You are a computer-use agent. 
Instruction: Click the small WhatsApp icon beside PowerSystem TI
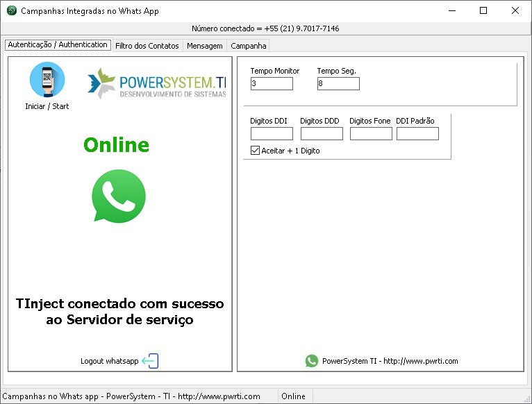[x=311, y=361]
